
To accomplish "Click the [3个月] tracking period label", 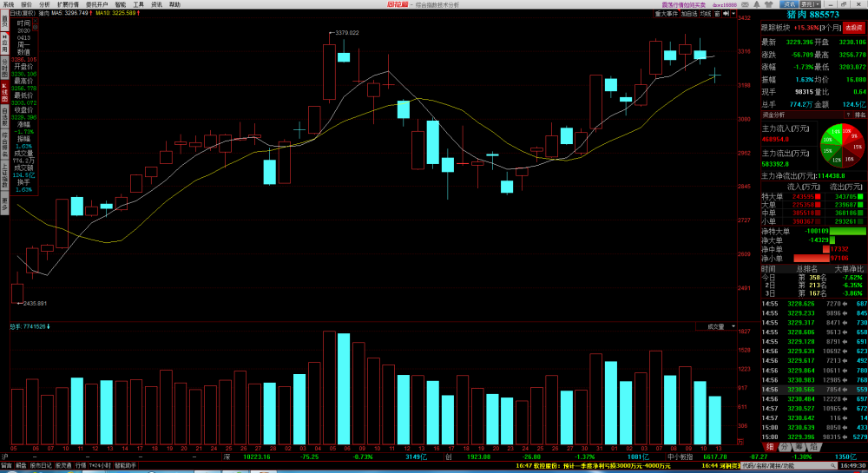I will [x=831, y=28].
